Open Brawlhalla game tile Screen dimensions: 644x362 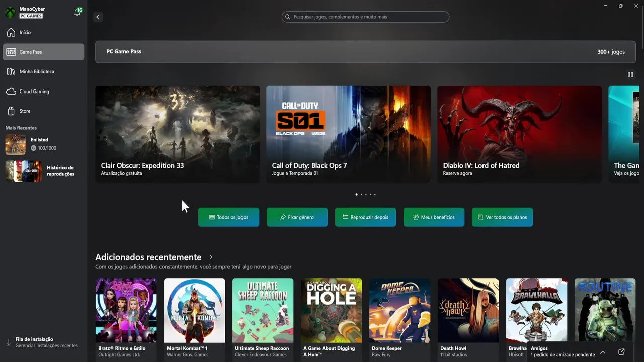[x=536, y=312]
